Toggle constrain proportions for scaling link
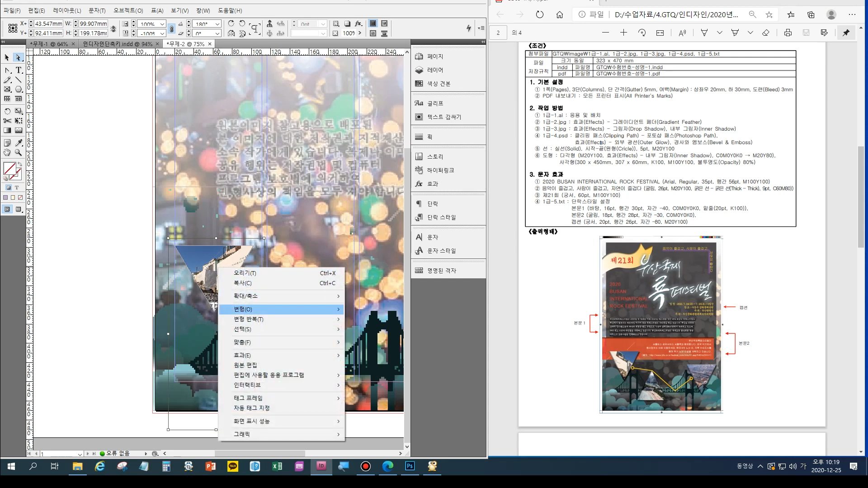The width and height of the screenshot is (868, 488). click(x=171, y=28)
